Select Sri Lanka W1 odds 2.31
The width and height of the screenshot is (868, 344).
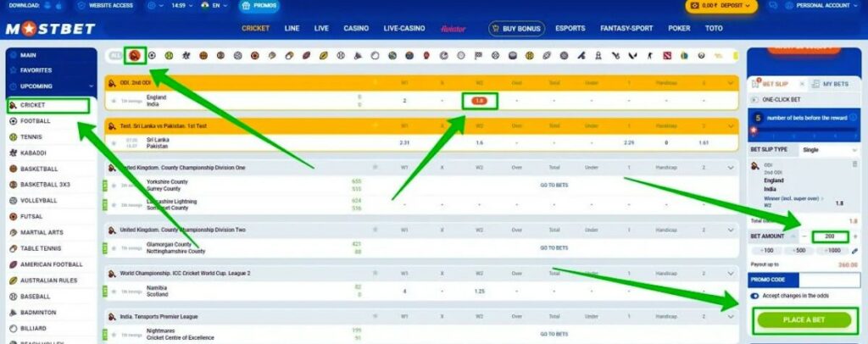pyautogui.click(x=404, y=143)
